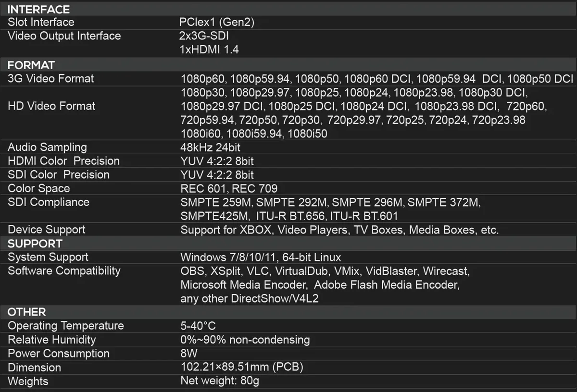Screen dimensions: 577x392
Task: Select the 3G Video Format label
Action: [51, 78]
